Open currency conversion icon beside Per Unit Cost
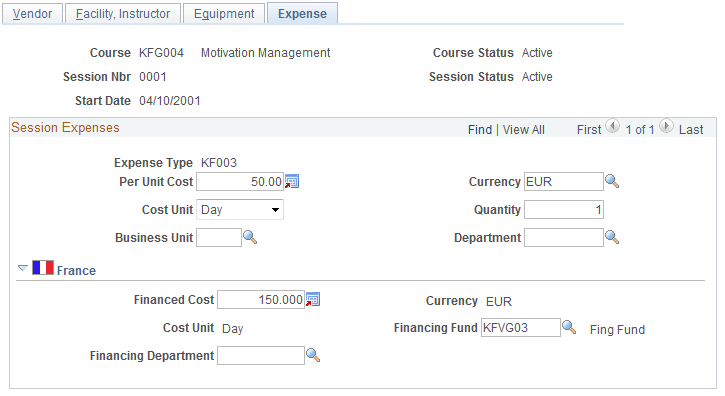The width and height of the screenshot is (725, 396). [x=292, y=181]
